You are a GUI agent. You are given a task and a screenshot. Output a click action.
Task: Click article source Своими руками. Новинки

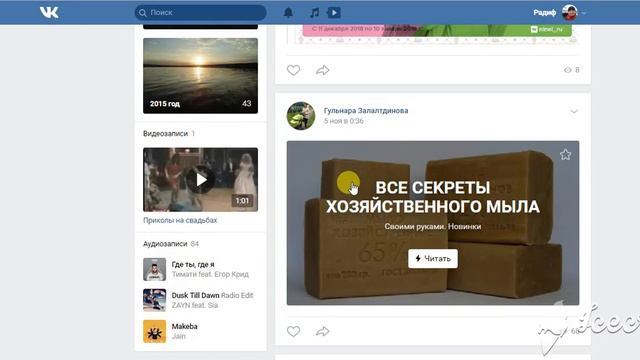click(x=433, y=227)
